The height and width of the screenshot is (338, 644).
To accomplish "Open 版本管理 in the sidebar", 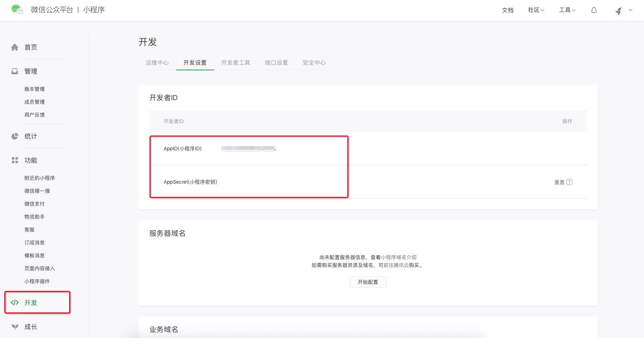I will [x=34, y=89].
